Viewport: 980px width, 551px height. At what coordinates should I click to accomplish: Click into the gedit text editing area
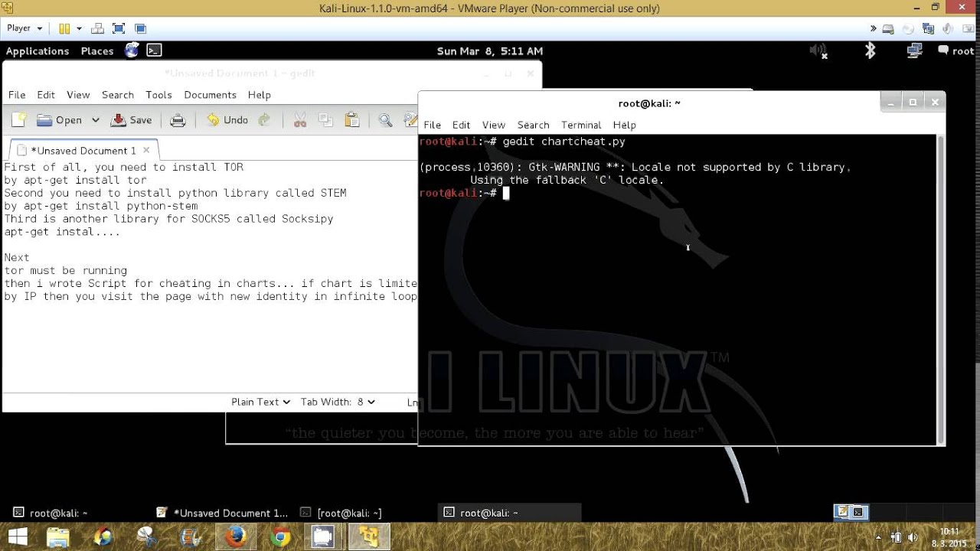(x=211, y=275)
